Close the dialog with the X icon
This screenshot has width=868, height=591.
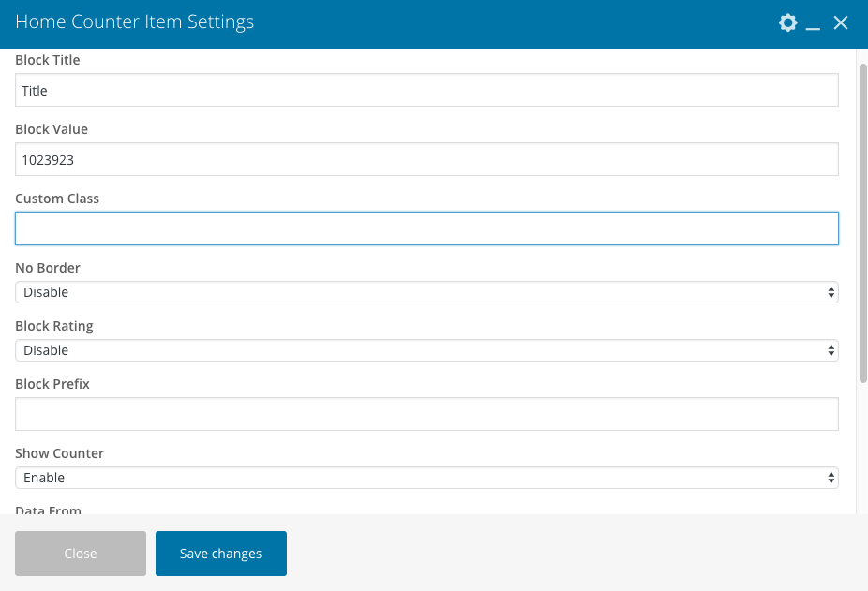tap(841, 22)
